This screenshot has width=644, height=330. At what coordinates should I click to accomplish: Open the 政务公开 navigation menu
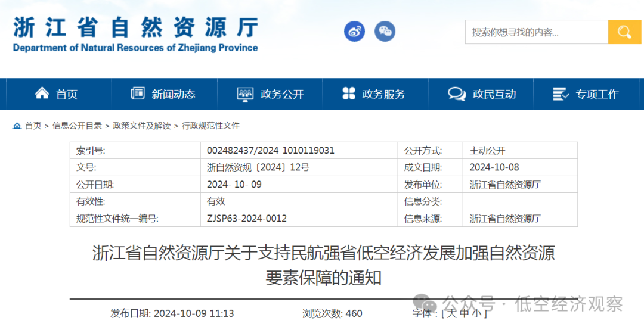tap(270, 94)
